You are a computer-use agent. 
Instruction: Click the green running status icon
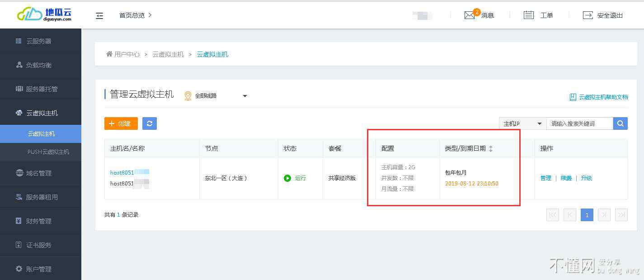pos(287,178)
